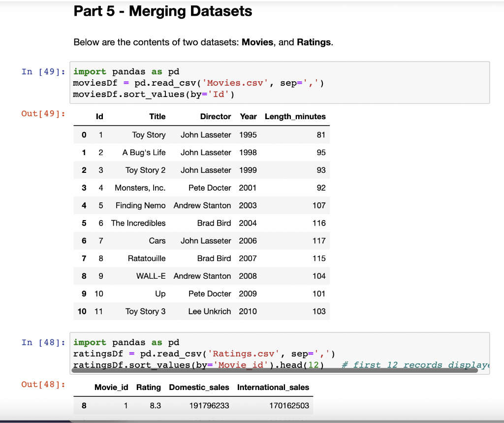Click inside code cell In [49]

(280, 83)
